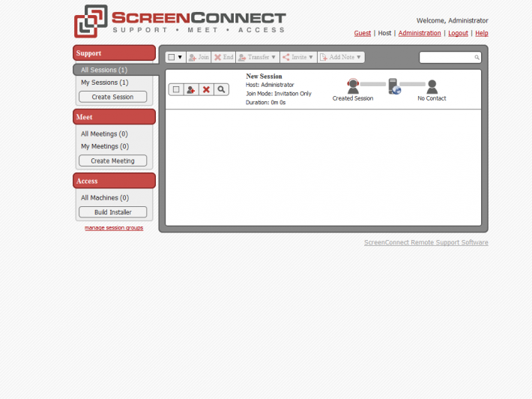Tick the New Session row checkbox
This screenshot has height=399, width=532.
176,90
